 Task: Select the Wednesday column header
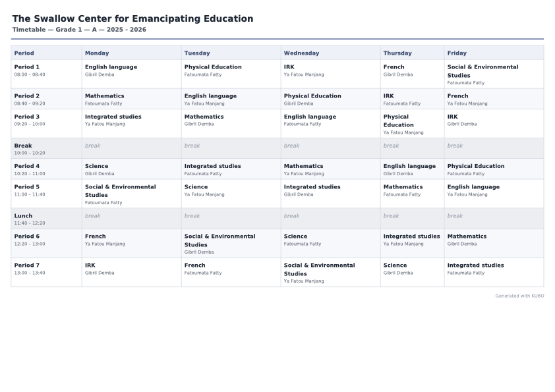click(x=331, y=53)
